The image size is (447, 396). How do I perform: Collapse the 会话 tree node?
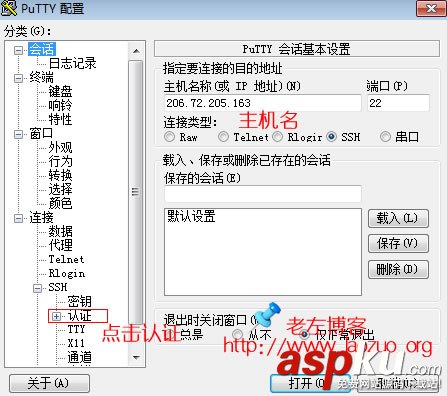tap(19, 50)
